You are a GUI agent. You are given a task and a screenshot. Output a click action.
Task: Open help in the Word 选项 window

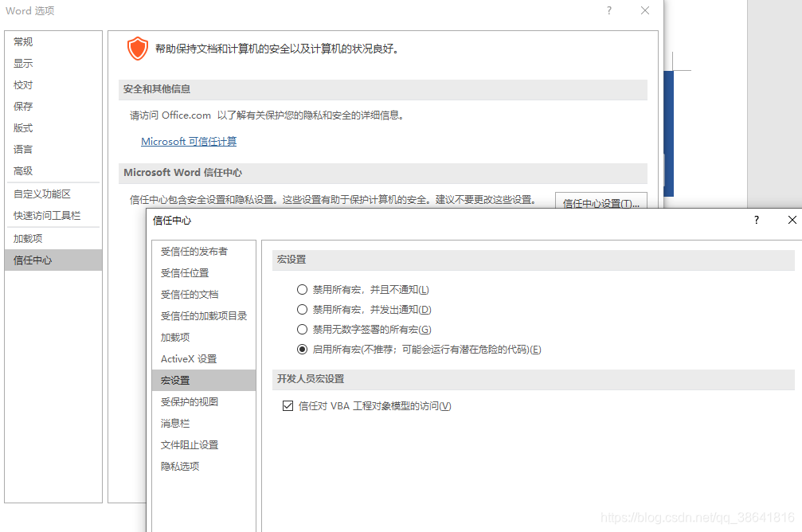tap(608, 10)
